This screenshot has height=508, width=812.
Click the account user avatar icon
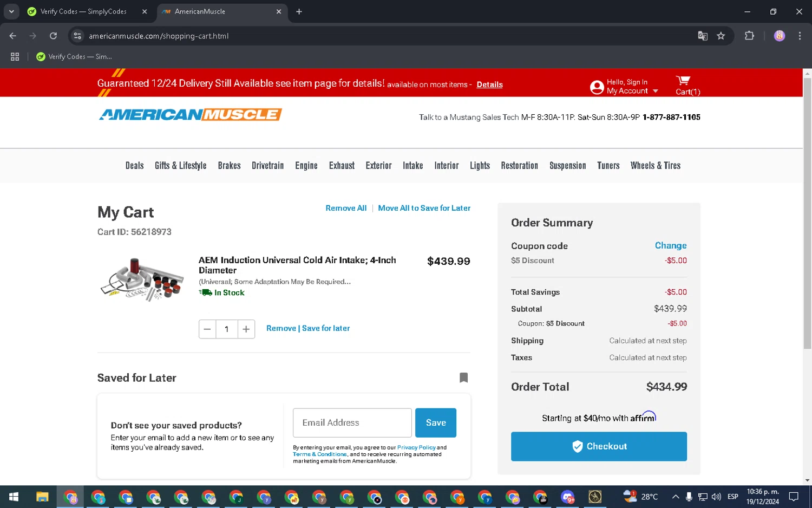coord(597,87)
